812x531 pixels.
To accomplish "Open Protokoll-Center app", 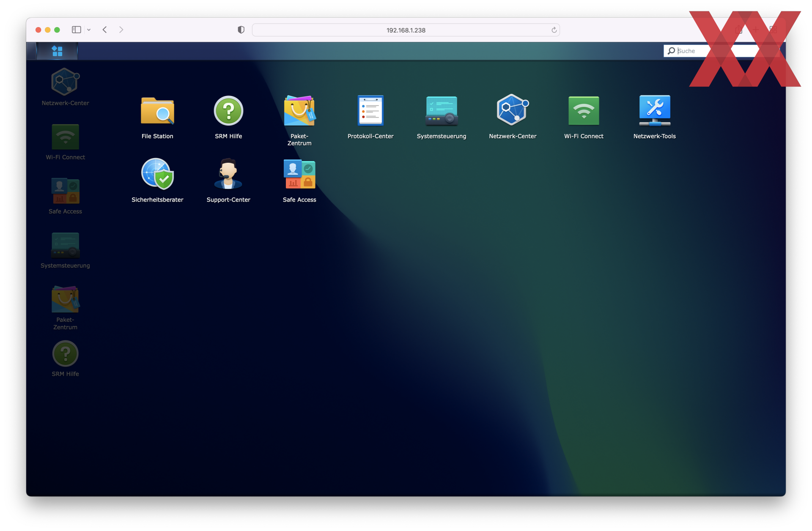I will (x=370, y=117).
